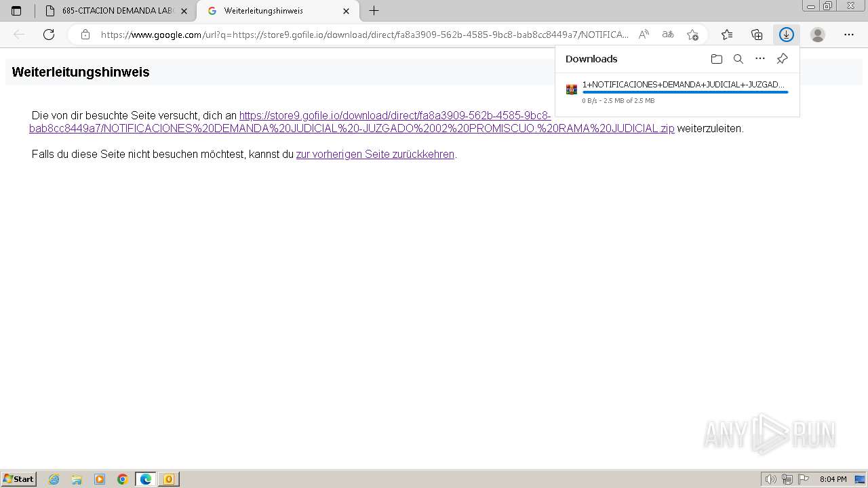The height and width of the screenshot is (488, 868).
Task: Open the Collections icon
Action: (x=757, y=35)
